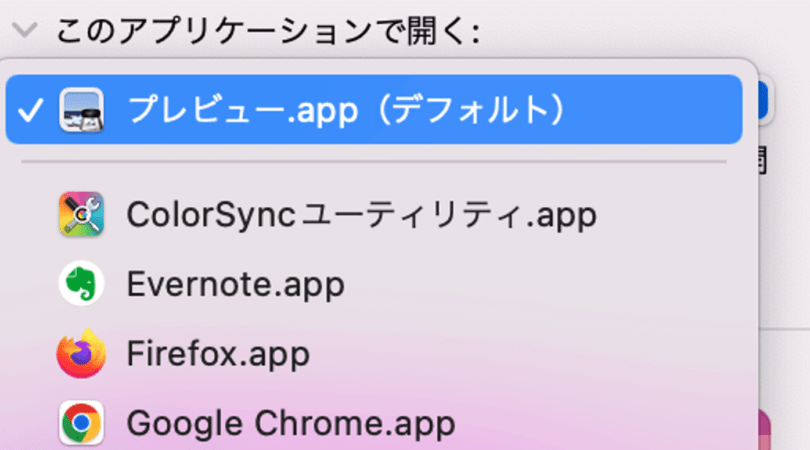Collapse the このアプリケーションで開く section chevron
The width and height of the screenshot is (810, 450).
click(x=24, y=30)
